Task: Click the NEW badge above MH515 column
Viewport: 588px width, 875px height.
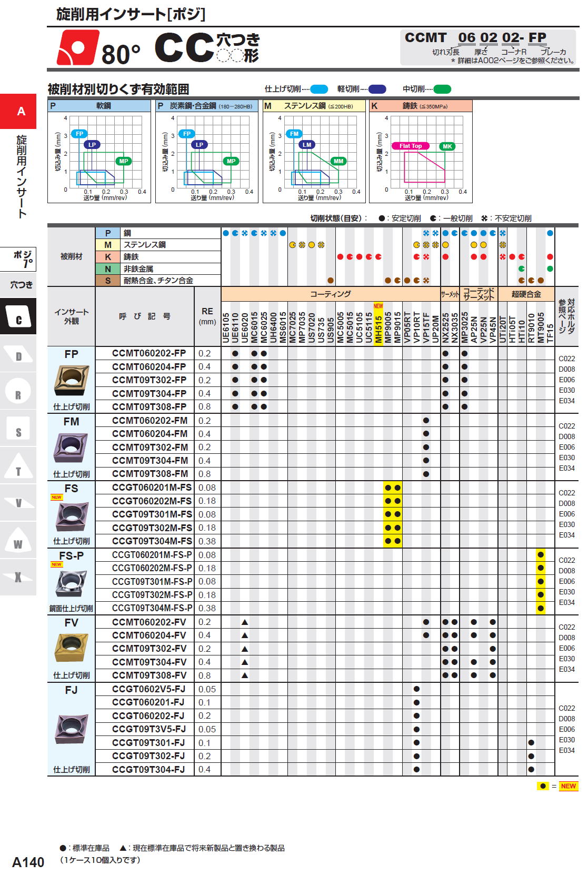Action: point(378,306)
